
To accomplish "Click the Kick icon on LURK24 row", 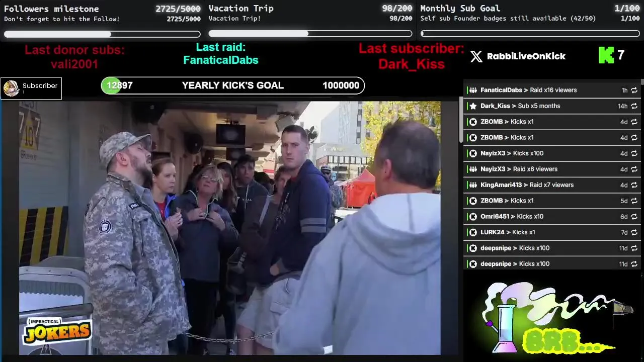I will 473,232.
